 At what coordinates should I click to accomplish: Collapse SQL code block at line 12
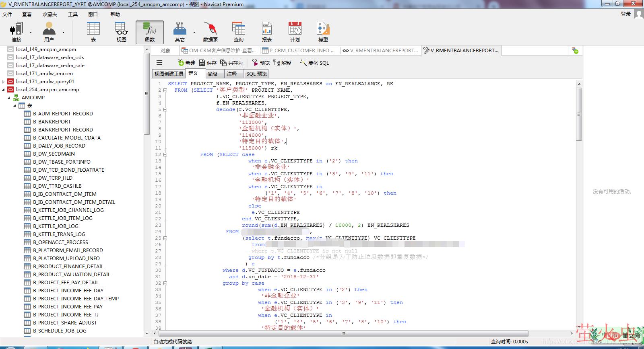(165, 154)
